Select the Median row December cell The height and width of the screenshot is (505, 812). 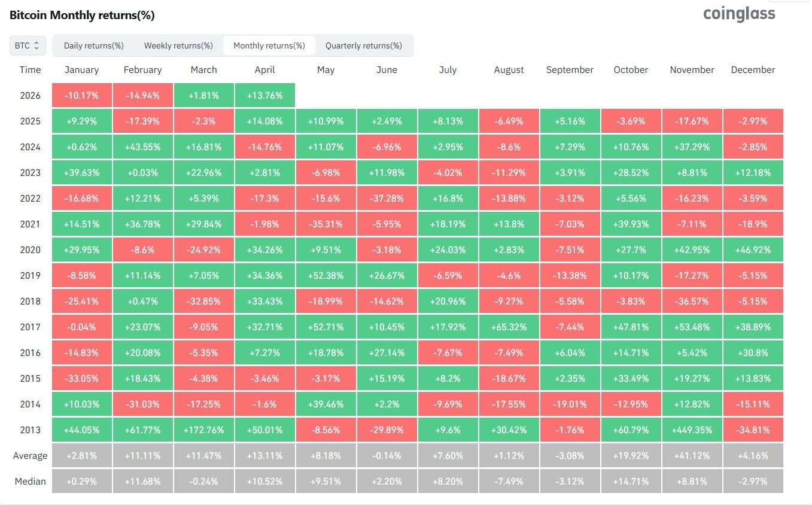pyautogui.click(x=753, y=481)
